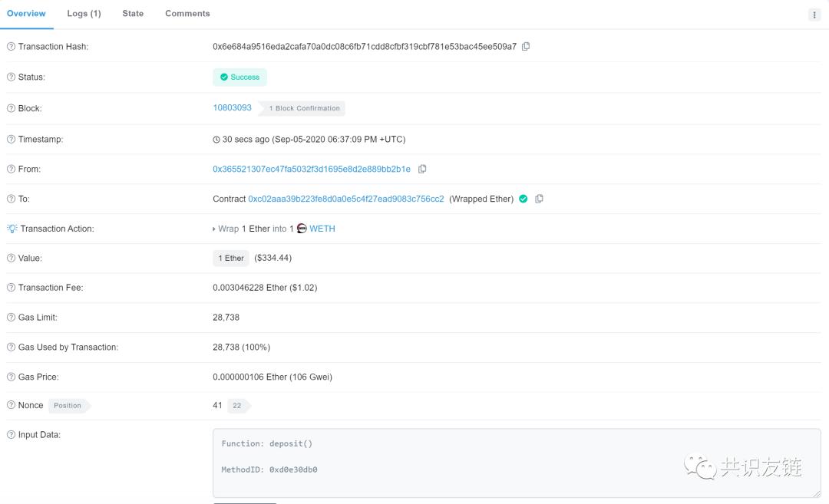Click the 1 Ether value badge
The height and width of the screenshot is (504, 829).
tap(231, 259)
